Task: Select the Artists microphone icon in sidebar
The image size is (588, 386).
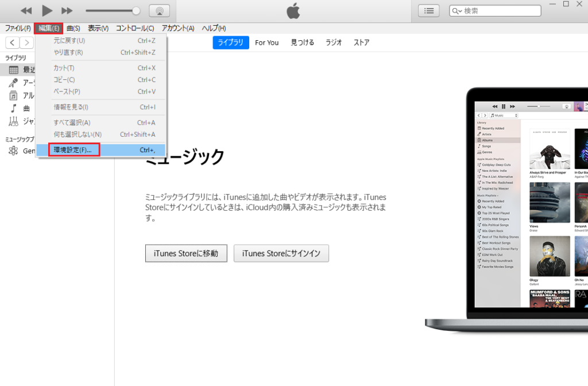Action: pyautogui.click(x=14, y=83)
